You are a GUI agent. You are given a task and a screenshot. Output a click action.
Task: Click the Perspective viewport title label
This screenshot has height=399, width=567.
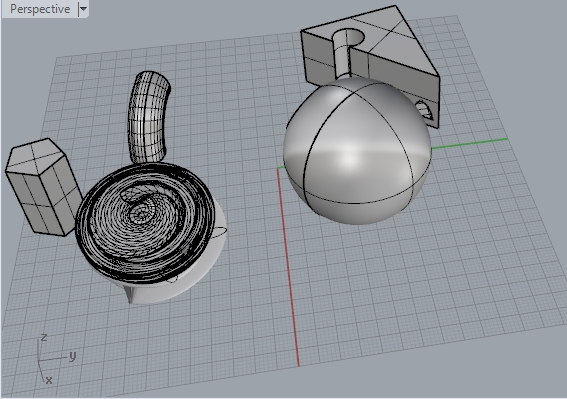40,9
